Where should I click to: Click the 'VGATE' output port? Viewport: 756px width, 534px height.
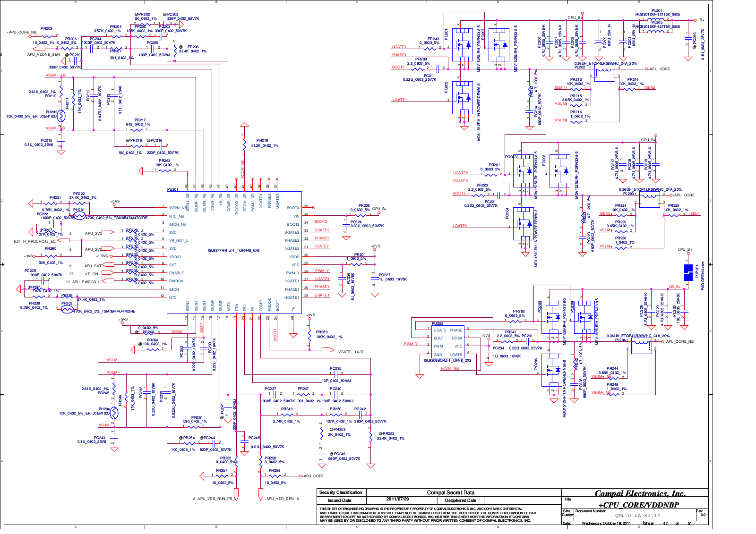click(328, 350)
